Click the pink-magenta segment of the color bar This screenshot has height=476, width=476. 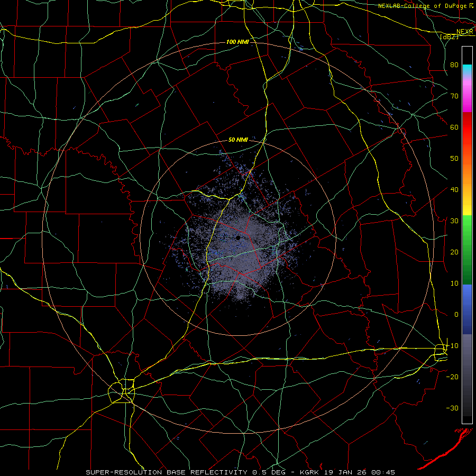pos(467,94)
